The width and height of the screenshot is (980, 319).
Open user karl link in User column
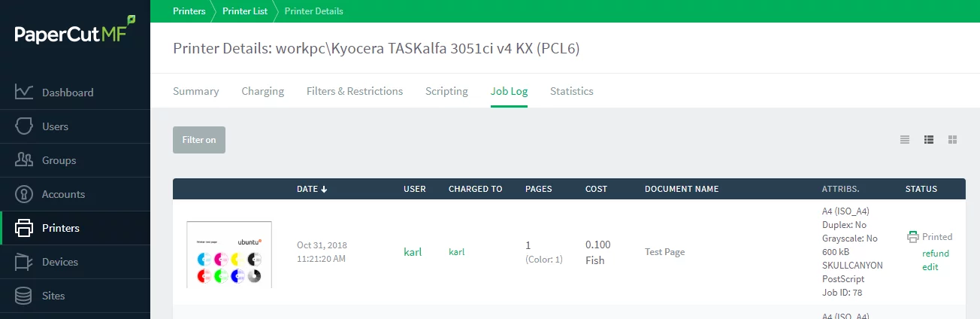coord(413,252)
